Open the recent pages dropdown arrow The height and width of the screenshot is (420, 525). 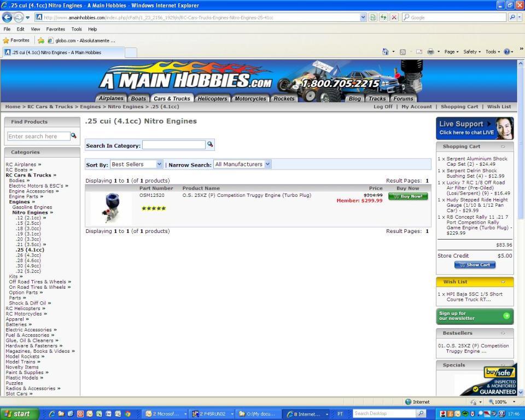click(x=28, y=17)
